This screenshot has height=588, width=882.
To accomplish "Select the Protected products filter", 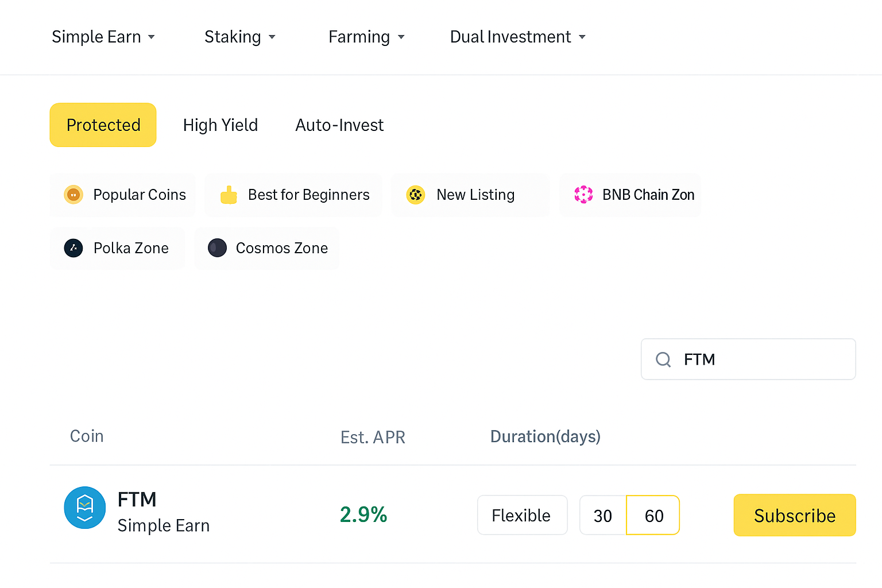I will coord(103,125).
